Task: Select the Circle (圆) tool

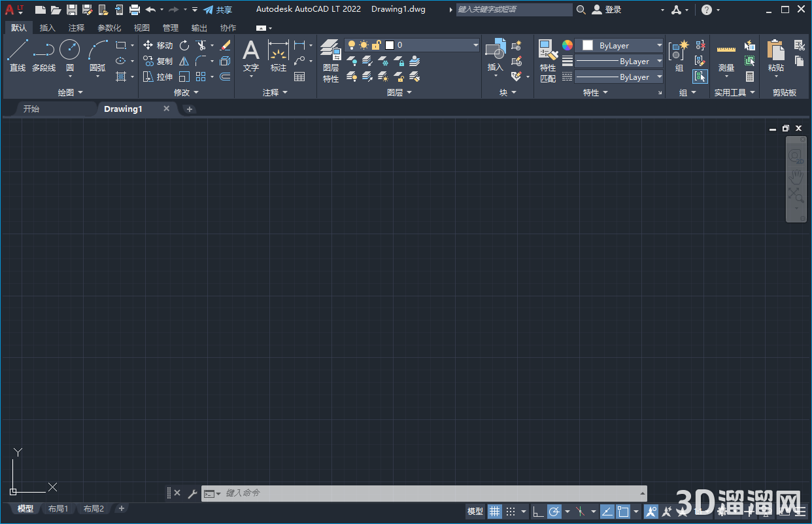Action: (70, 55)
